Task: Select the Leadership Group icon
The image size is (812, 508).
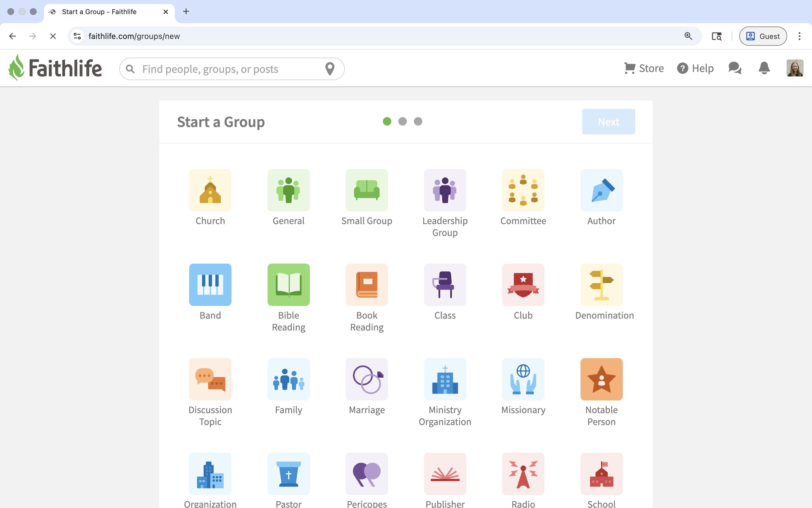Action: [x=445, y=190]
